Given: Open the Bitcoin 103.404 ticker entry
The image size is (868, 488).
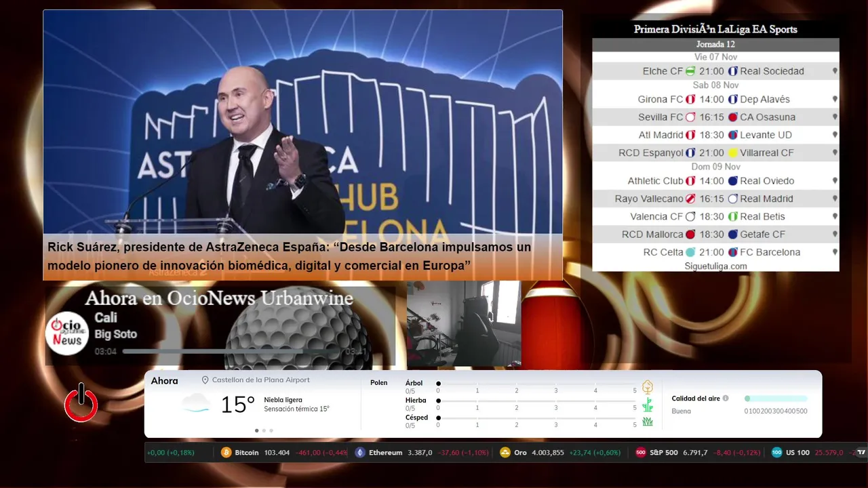Looking at the screenshot, I should pos(283,452).
